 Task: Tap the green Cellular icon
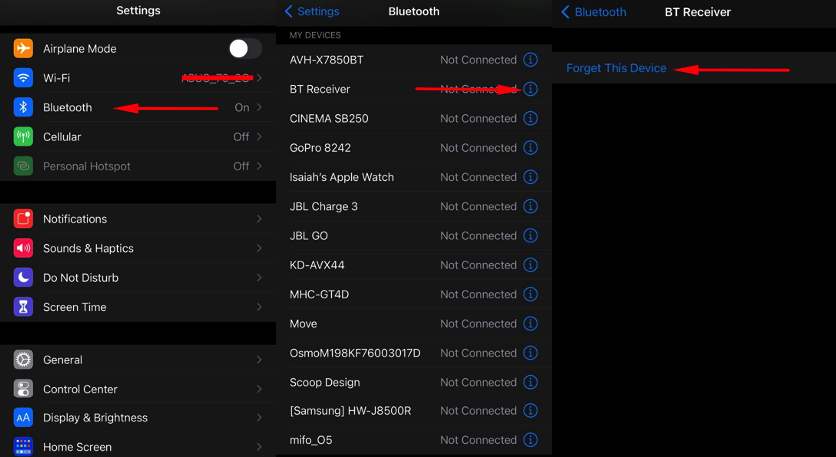click(x=23, y=137)
